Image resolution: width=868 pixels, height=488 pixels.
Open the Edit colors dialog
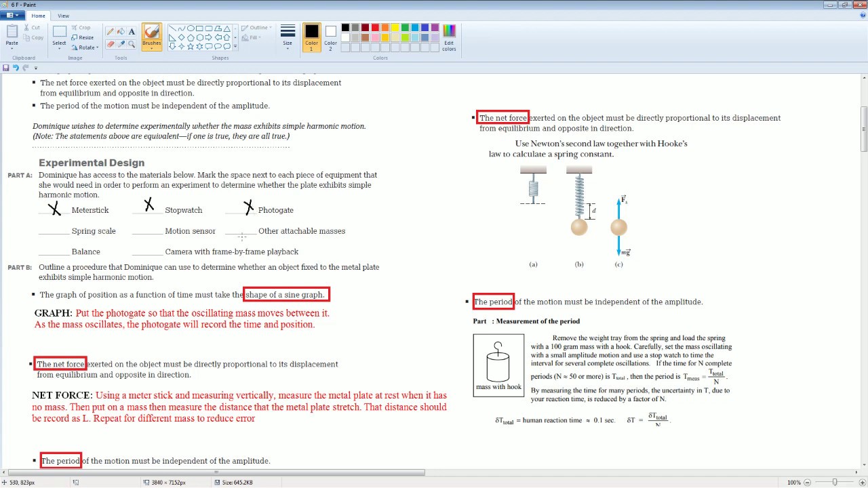tap(449, 37)
